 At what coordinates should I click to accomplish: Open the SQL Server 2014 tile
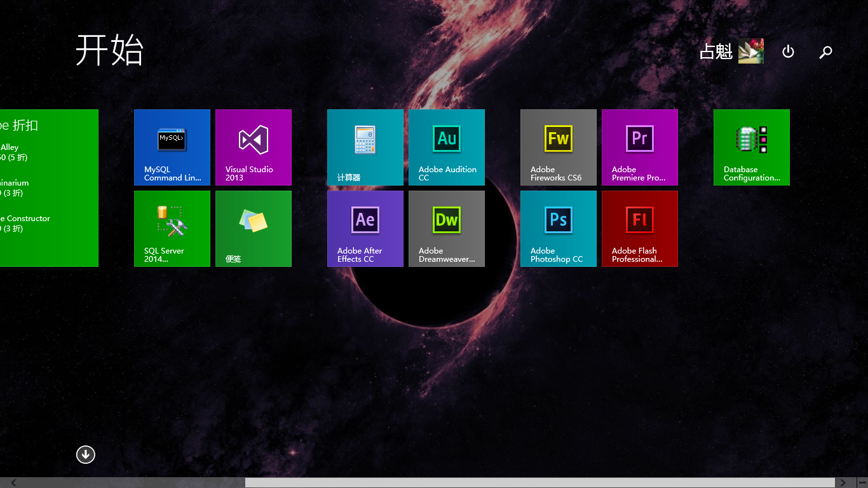click(x=172, y=229)
